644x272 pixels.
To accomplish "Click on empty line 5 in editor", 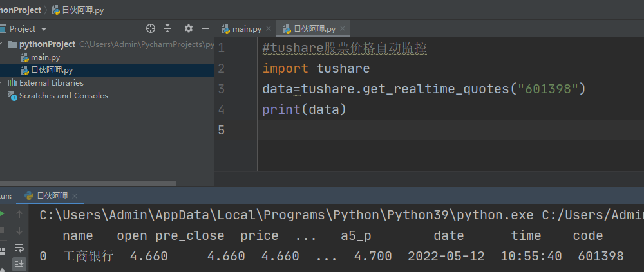I will [386, 130].
